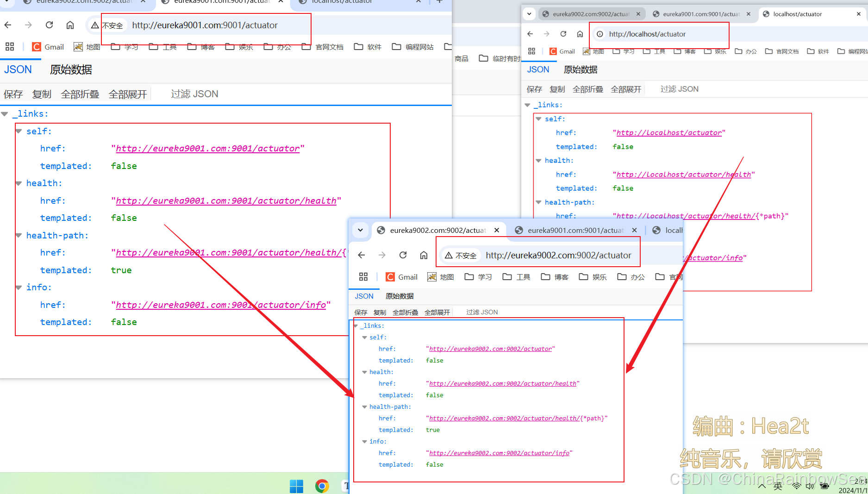Click forward arrow in eureka9002 window
Viewport: 868px width, 494px height.
click(382, 255)
